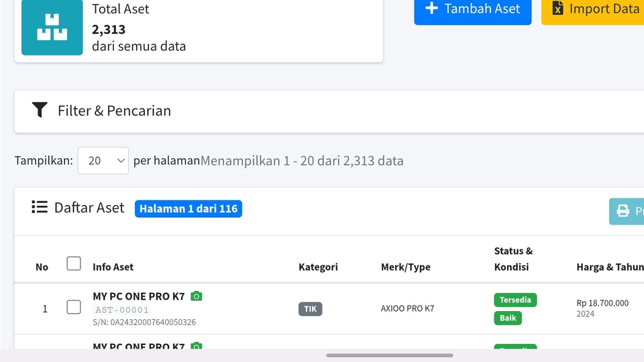Click the list icon beside Daftar Aset
Screen dimensions: 644x362
tap(40, 207)
